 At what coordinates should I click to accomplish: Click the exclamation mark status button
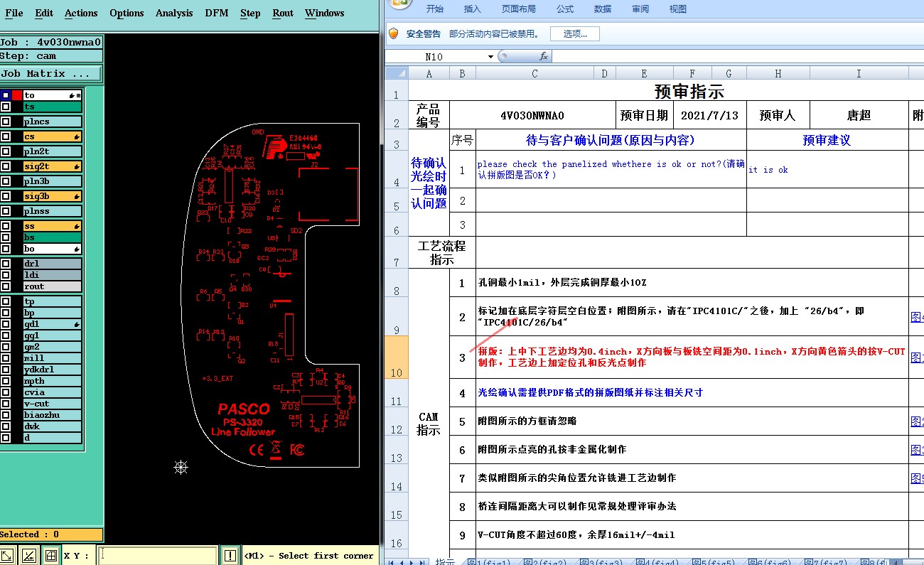[x=230, y=556]
